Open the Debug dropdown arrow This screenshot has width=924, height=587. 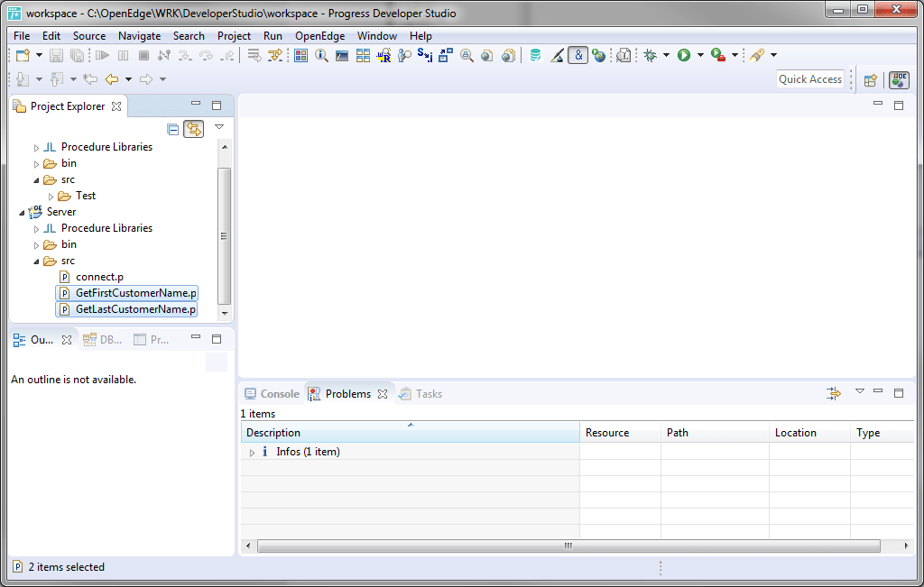tap(666, 55)
